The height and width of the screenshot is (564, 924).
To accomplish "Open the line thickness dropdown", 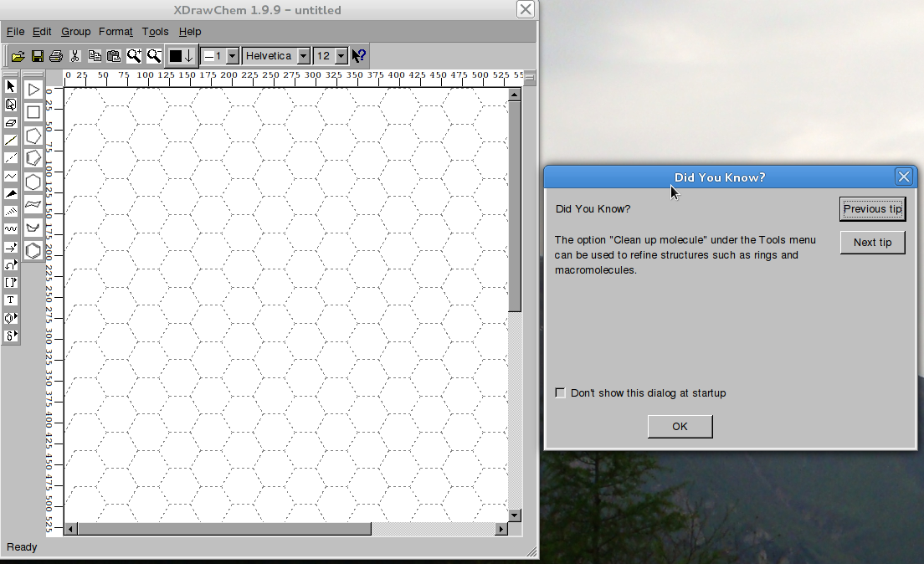I will tap(232, 56).
